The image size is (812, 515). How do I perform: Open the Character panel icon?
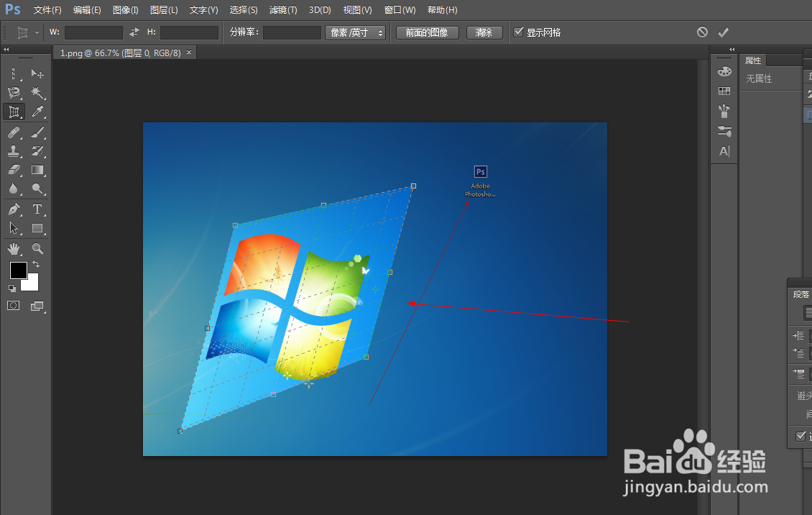[724, 151]
